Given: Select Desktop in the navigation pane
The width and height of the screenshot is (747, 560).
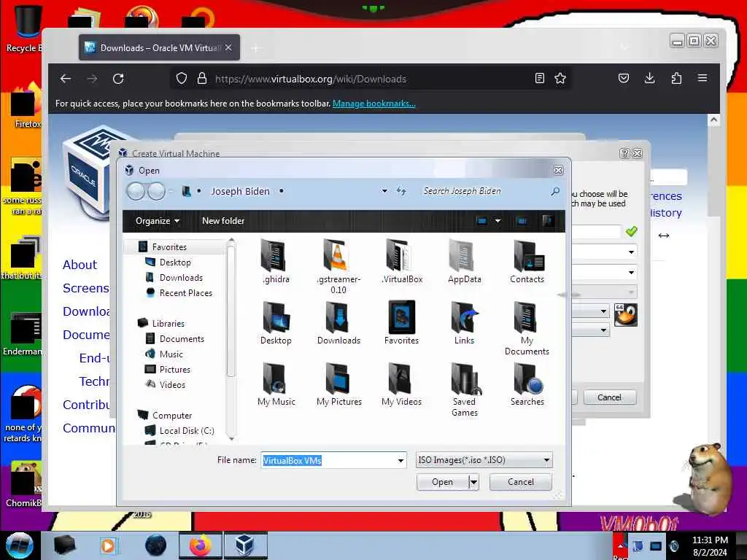Looking at the screenshot, I should point(175,262).
